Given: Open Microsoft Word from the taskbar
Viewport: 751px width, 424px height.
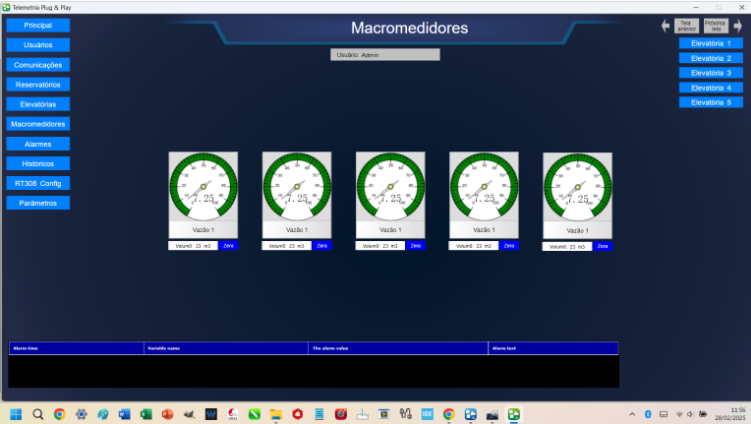Looking at the screenshot, I should coord(124,413).
